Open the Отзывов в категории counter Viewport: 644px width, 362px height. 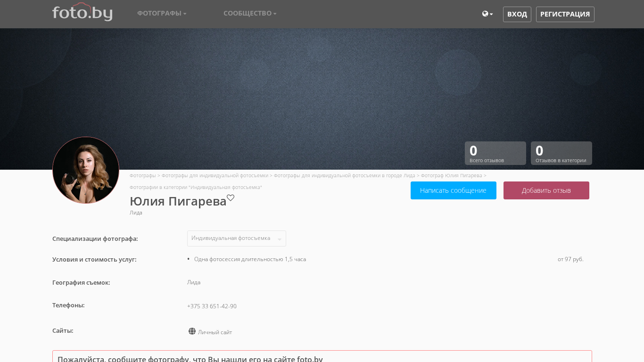[561, 153]
